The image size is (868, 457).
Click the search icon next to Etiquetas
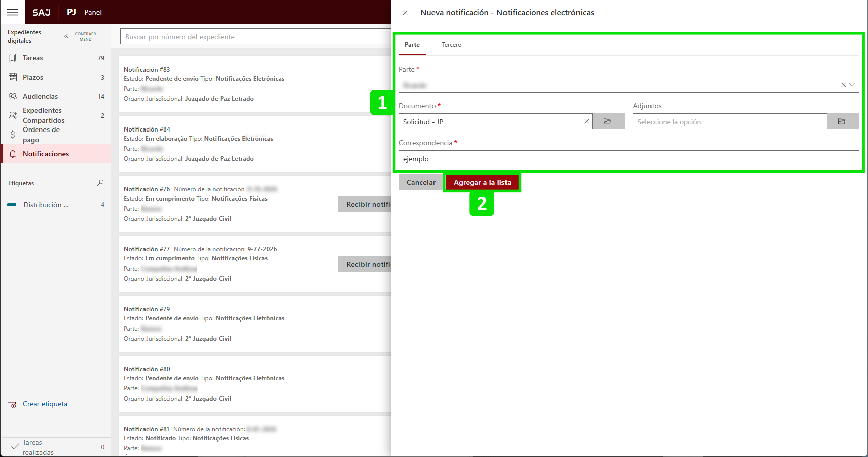[100, 183]
